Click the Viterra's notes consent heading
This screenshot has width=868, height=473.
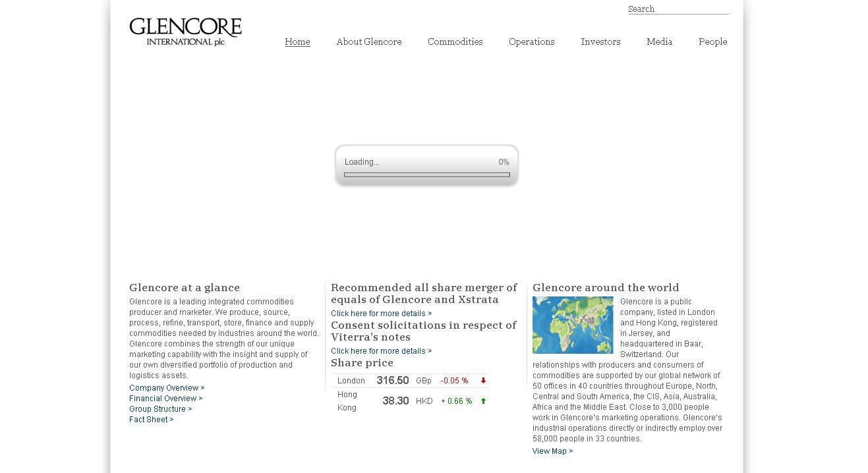point(423,331)
